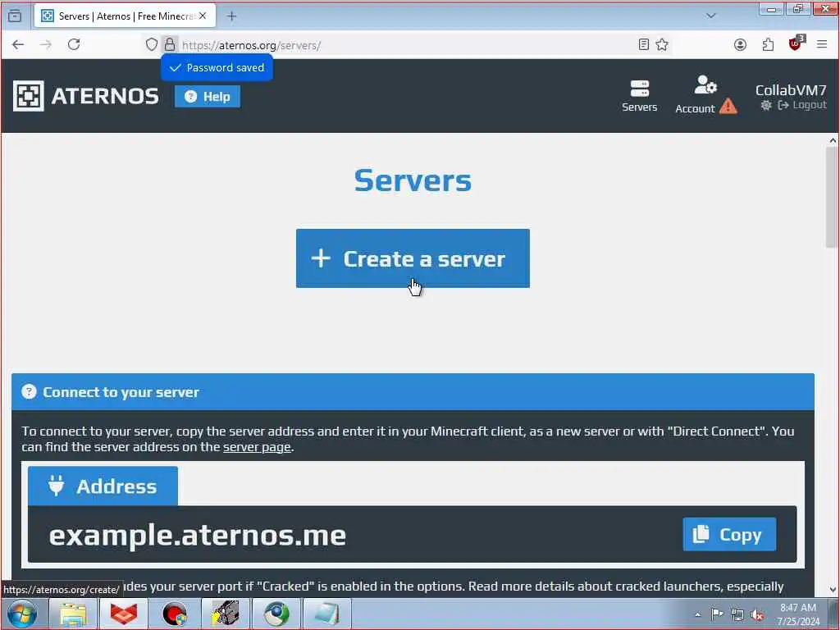The height and width of the screenshot is (630, 840).
Task: Open settings gear under CollabVM7
Action: point(766,105)
